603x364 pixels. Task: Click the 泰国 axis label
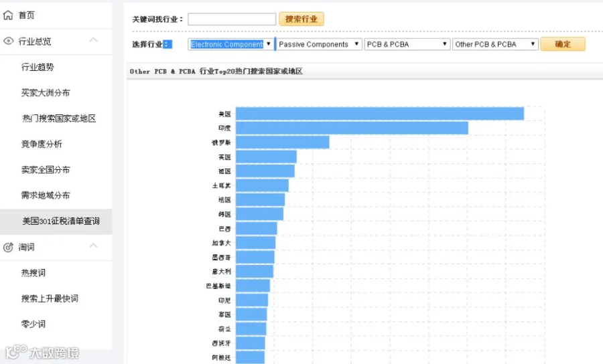point(225,314)
